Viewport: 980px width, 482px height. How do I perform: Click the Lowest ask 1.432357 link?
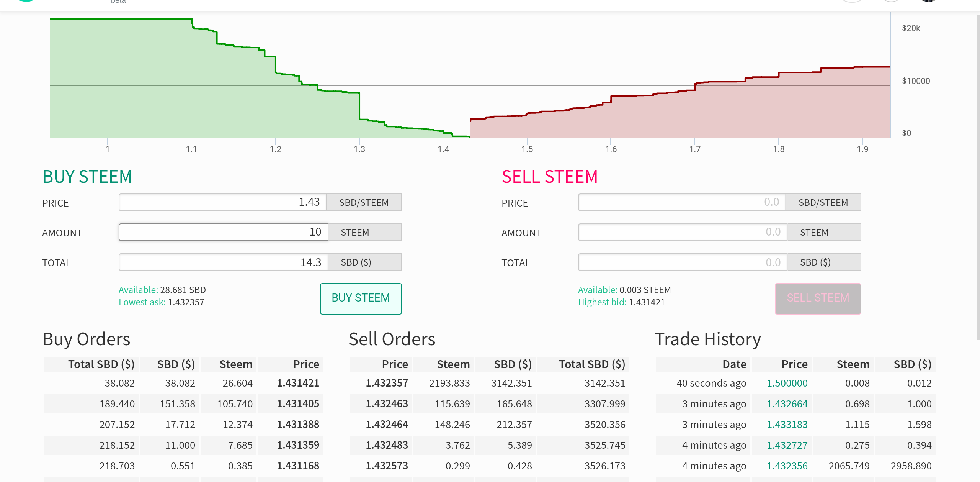point(162,302)
